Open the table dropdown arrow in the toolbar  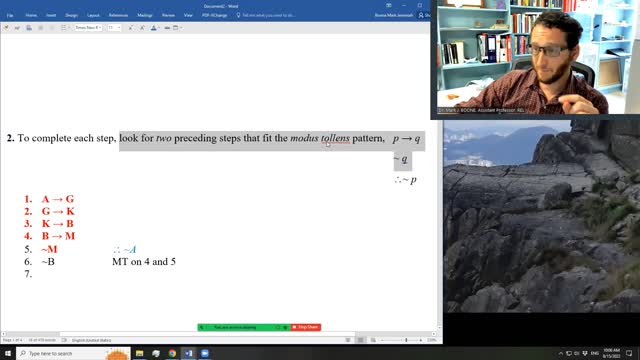(181, 28)
